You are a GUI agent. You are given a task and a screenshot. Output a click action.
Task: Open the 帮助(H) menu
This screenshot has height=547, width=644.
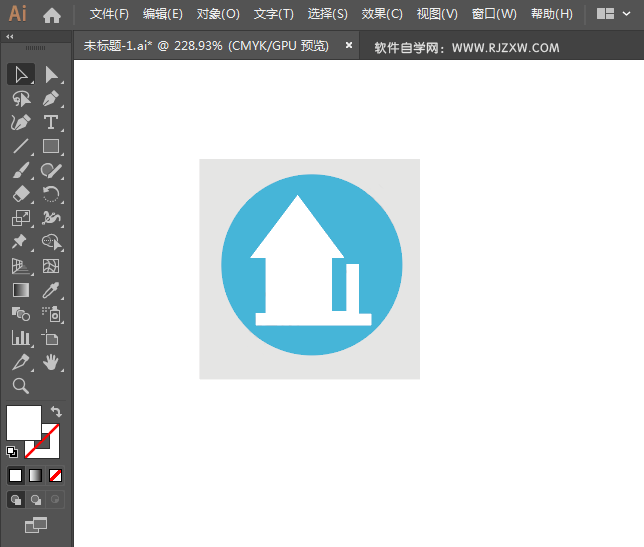pos(552,14)
